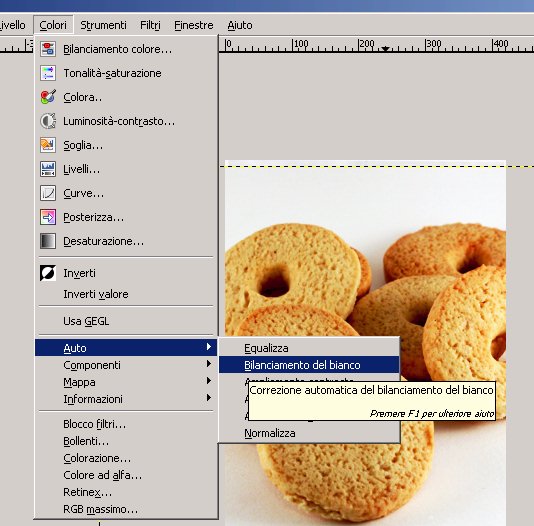Select Colorazione... entry
Screen dimensions: 534x526
(x=126, y=458)
